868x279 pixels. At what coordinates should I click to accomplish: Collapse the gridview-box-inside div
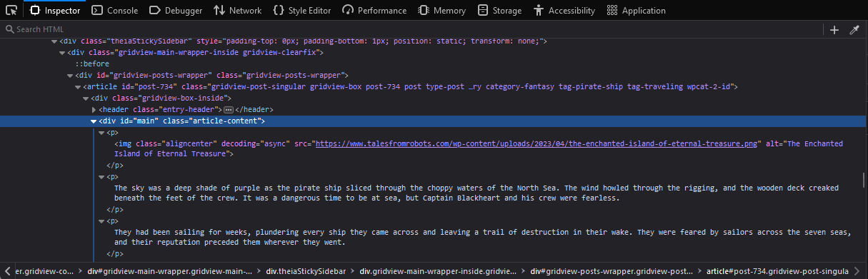86,98
